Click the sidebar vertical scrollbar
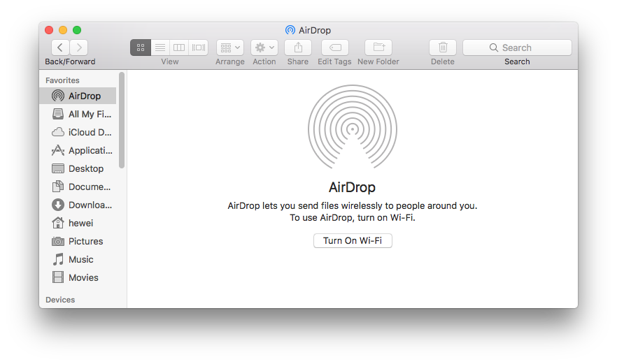 122,120
